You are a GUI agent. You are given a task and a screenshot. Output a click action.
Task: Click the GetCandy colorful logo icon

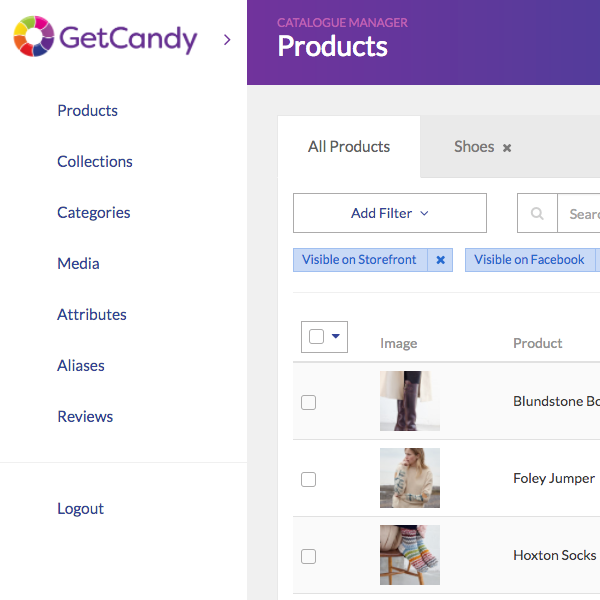click(x=34, y=36)
